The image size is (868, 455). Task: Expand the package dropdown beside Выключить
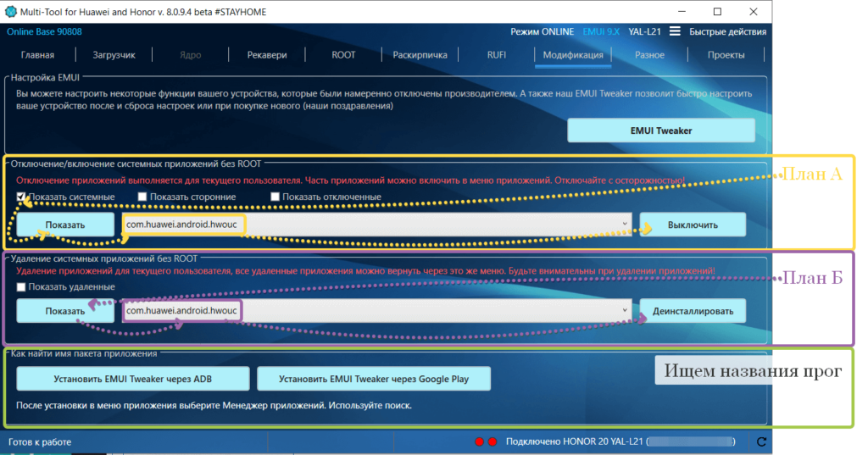(x=626, y=225)
